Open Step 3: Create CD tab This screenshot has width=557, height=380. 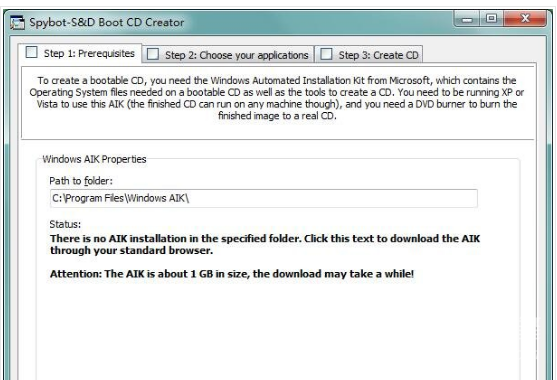tap(369, 54)
